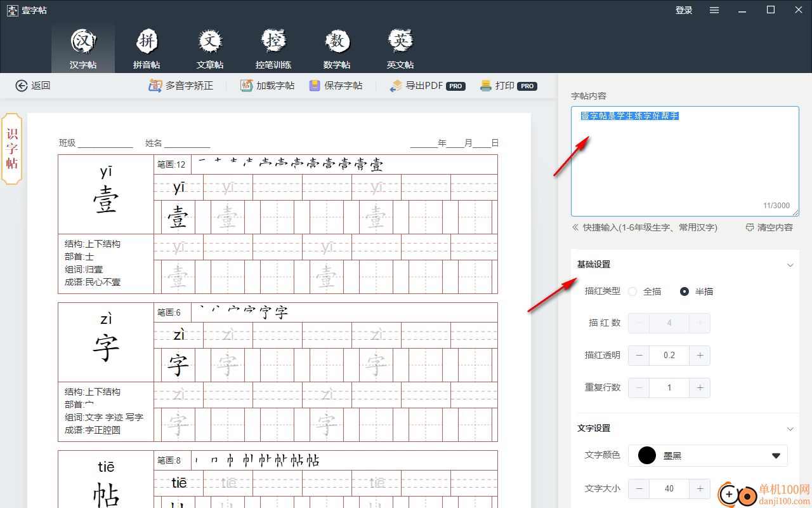The height and width of the screenshot is (508, 812).
Task: Click the 多音字矫正 button label
Action: [x=190, y=86]
